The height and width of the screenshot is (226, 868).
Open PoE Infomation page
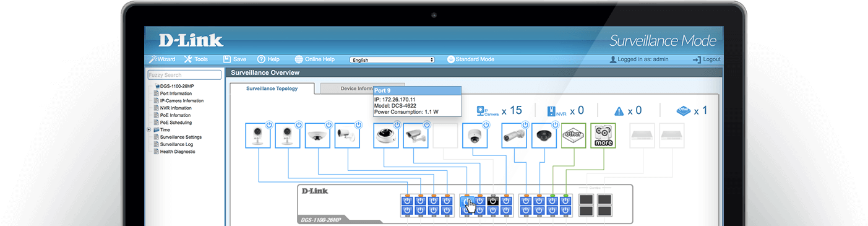pyautogui.click(x=172, y=115)
